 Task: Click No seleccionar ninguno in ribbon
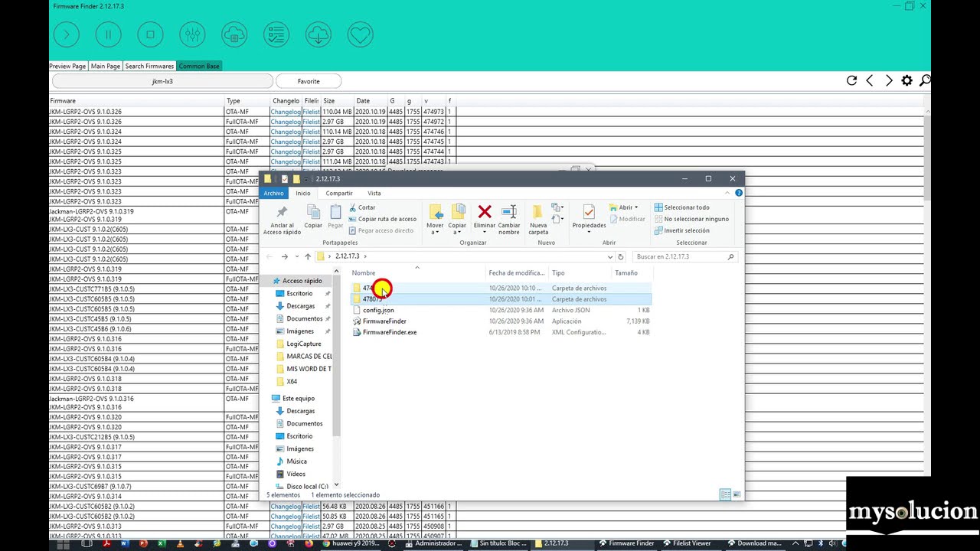[x=691, y=219]
